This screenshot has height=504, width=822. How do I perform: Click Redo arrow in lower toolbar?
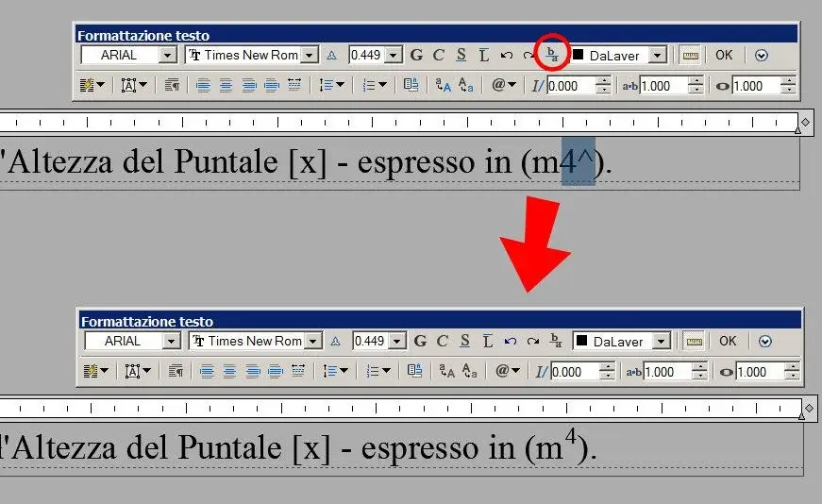[532, 342]
